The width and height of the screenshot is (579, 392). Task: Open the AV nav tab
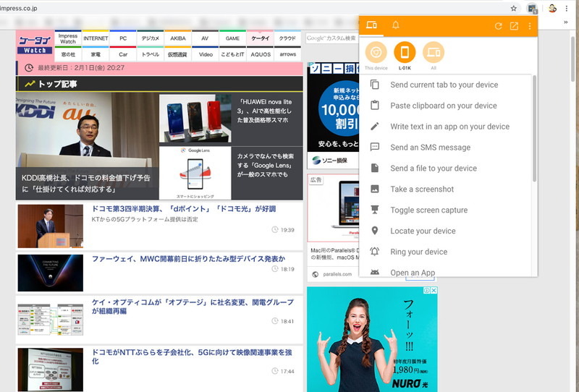tap(205, 38)
